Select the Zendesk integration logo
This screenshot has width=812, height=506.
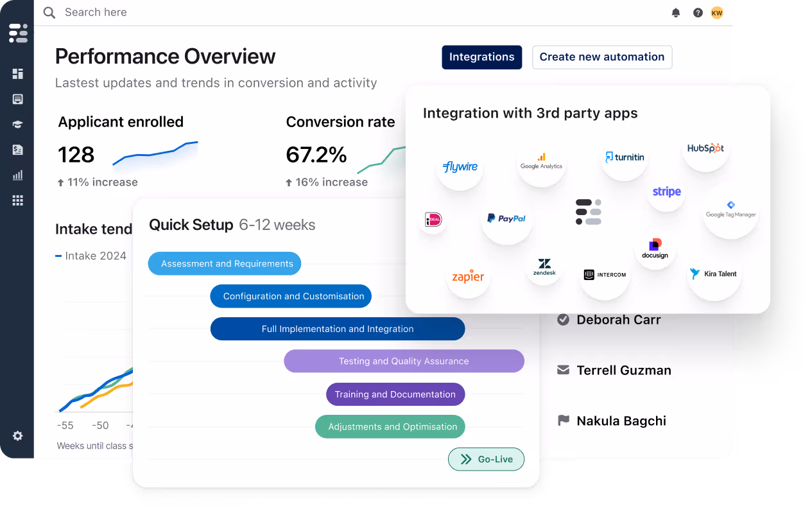tap(544, 267)
